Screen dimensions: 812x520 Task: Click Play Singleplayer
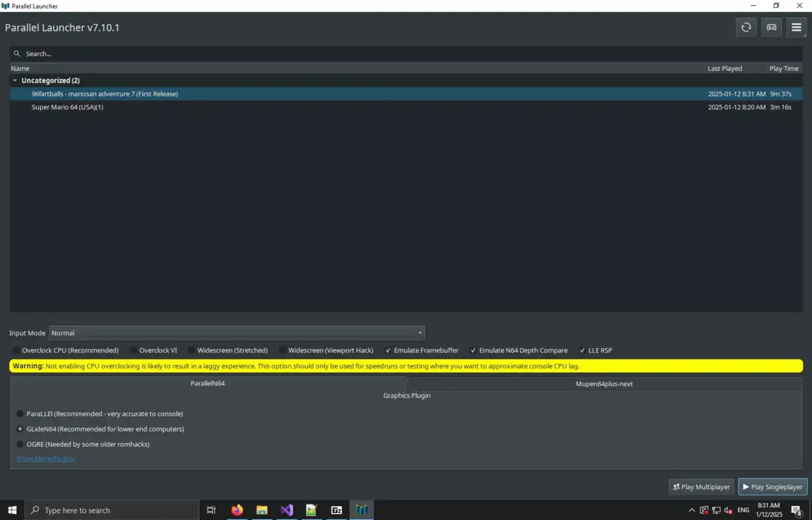click(x=772, y=487)
